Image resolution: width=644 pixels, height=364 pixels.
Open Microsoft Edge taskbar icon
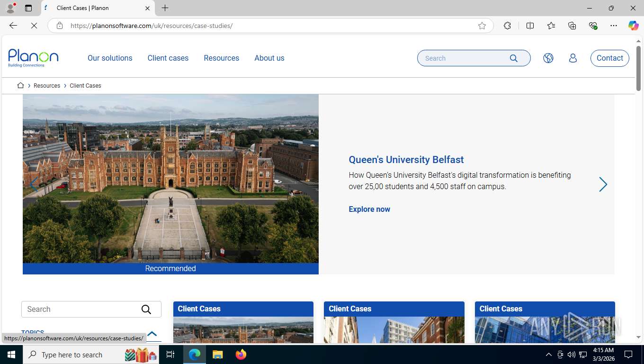[195, 355]
